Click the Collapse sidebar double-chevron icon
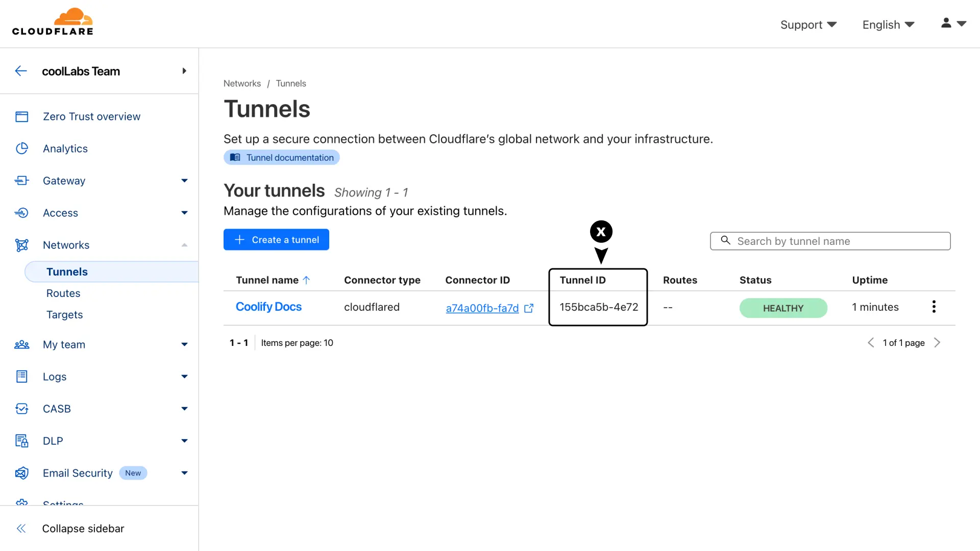Viewport: 980px width, 551px height. pos(21,529)
